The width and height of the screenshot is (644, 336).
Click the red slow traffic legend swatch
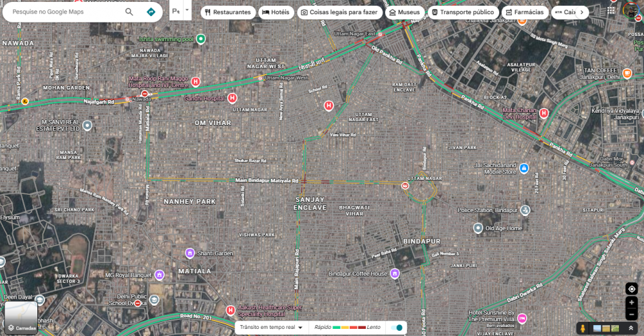(x=353, y=328)
